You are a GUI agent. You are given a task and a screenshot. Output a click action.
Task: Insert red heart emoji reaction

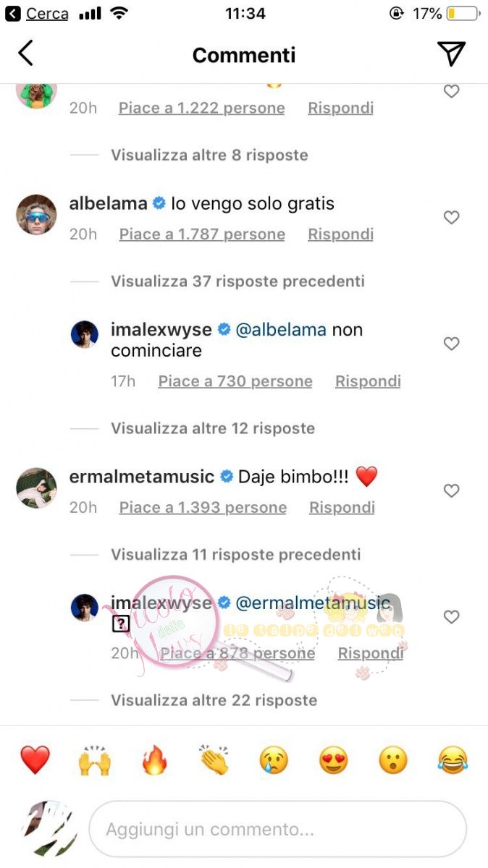[35, 760]
